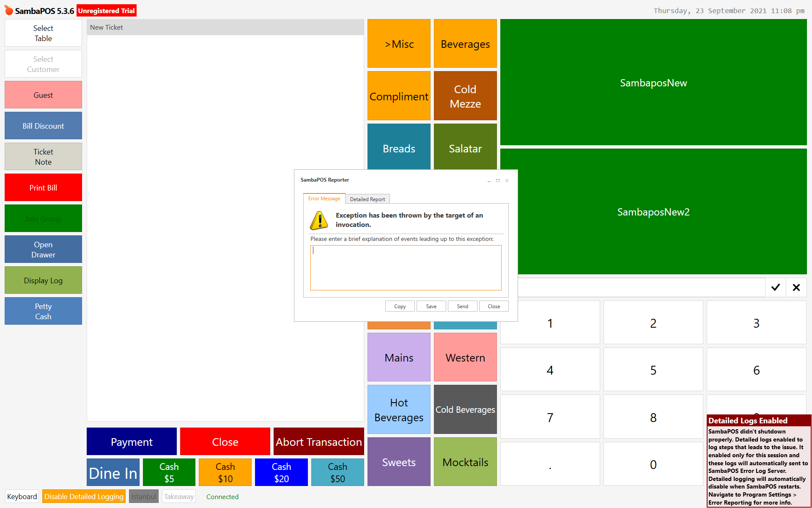Click the warning triangle icon in the error dialog

[x=319, y=221]
